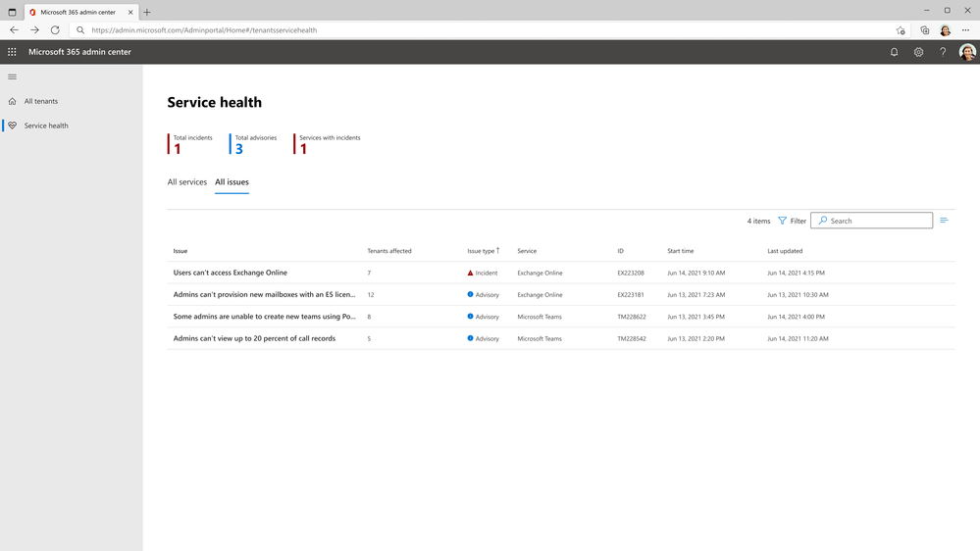Click last updated Jun 14, 2021 4:00 PM
980x551 pixels.
click(x=796, y=317)
